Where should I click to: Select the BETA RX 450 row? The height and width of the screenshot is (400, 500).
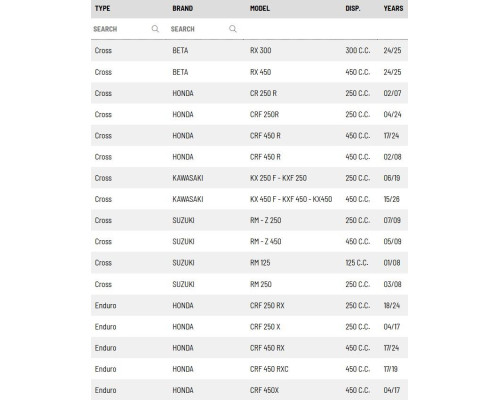(249, 72)
